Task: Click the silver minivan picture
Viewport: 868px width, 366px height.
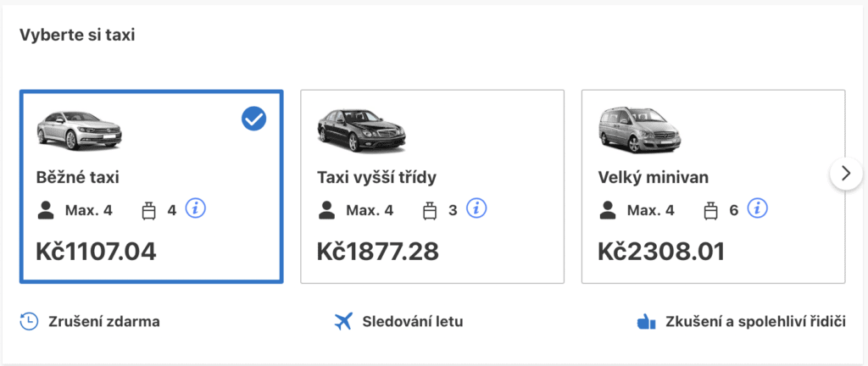Action: (x=643, y=130)
